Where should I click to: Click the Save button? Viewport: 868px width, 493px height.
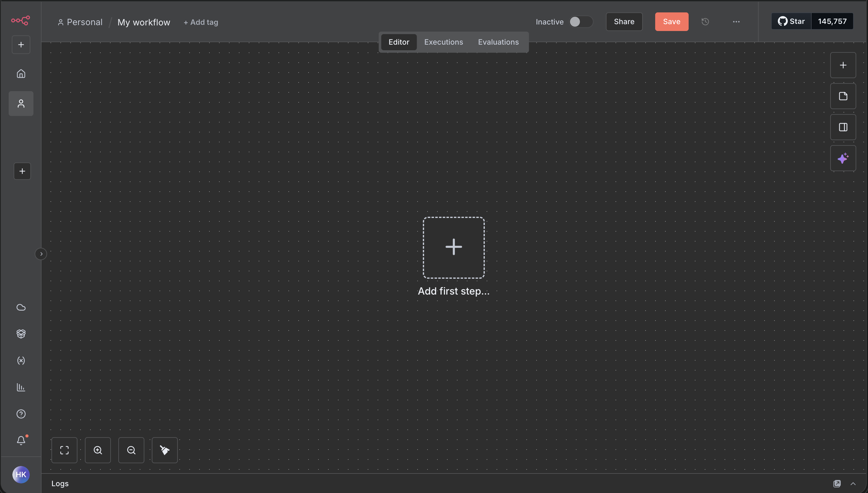coord(672,22)
